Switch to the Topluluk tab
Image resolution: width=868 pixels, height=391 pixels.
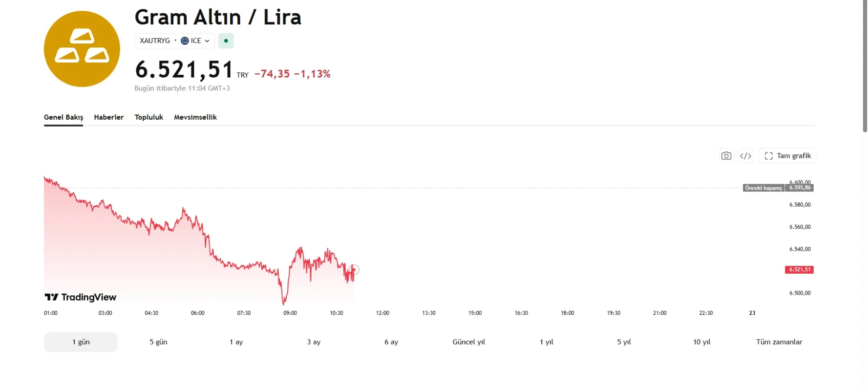[x=149, y=117]
